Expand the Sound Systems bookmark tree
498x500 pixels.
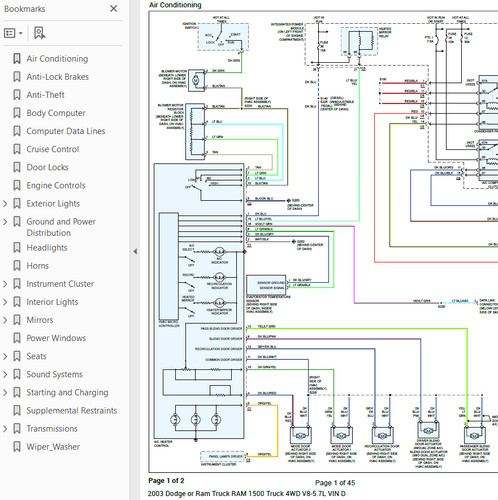pos(5,374)
